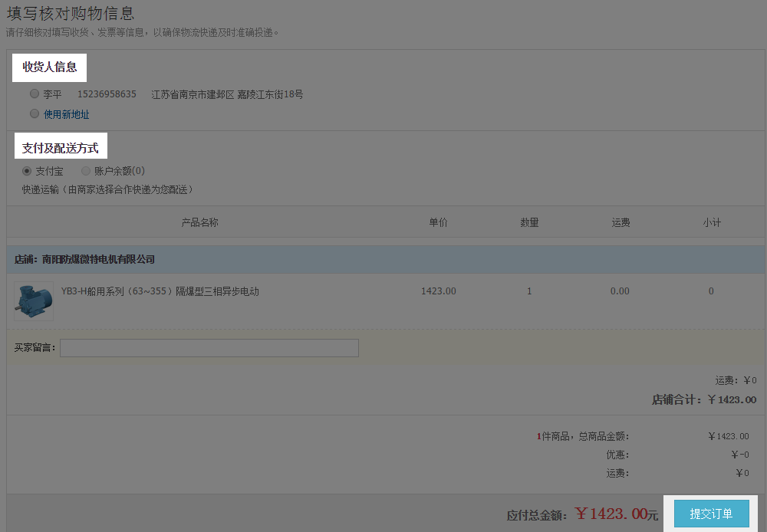Click the 单价 column header
This screenshot has width=767, height=532.
pyautogui.click(x=438, y=222)
